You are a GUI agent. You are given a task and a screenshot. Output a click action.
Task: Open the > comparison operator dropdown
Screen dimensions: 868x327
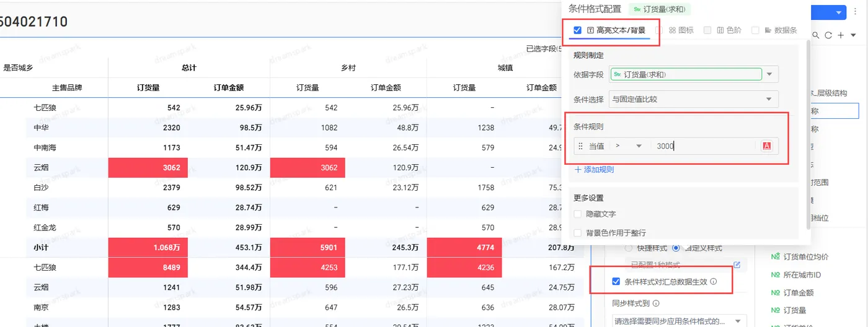pyautogui.click(x=639, y=146)
